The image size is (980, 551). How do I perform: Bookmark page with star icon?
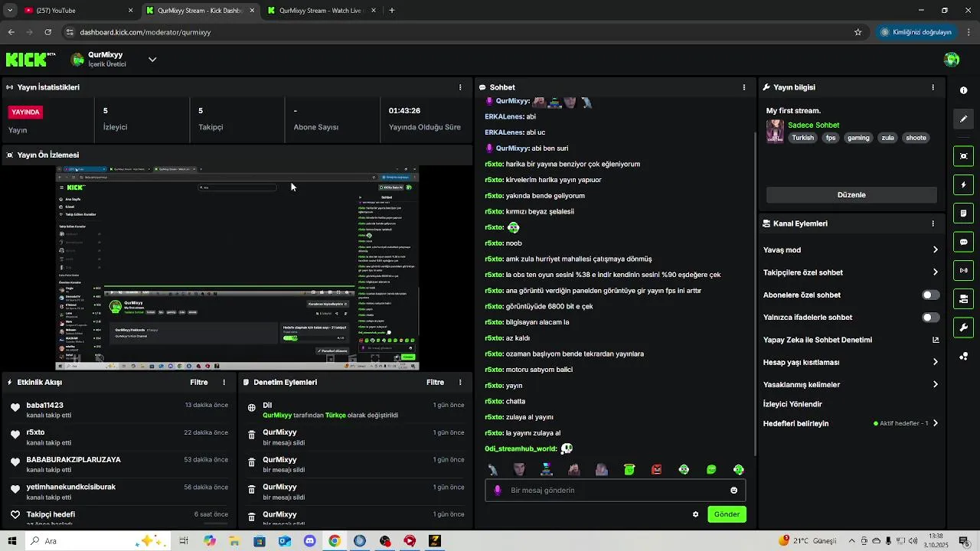[x=857, y=32]
